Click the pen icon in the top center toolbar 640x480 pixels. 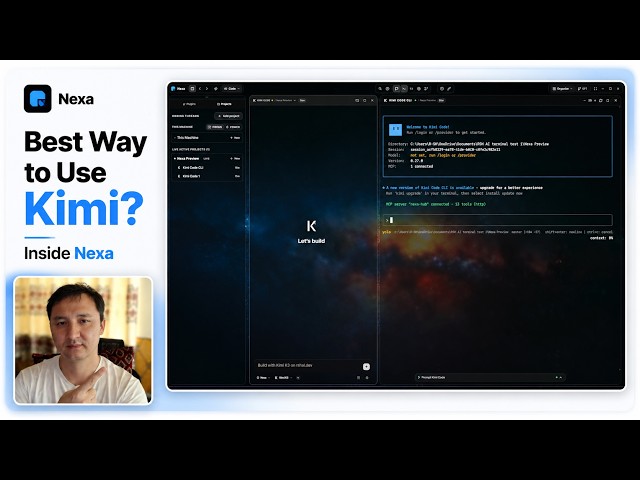449,89
